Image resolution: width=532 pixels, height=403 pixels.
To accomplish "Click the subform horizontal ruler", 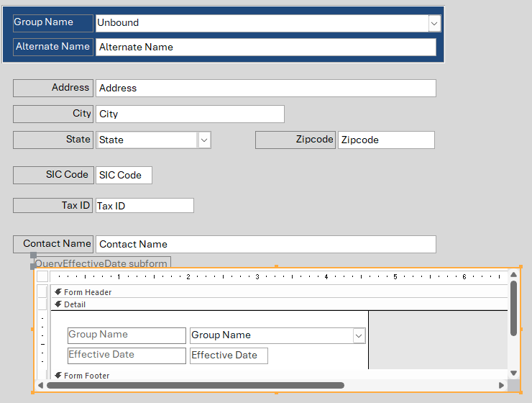I will (278, 276).
